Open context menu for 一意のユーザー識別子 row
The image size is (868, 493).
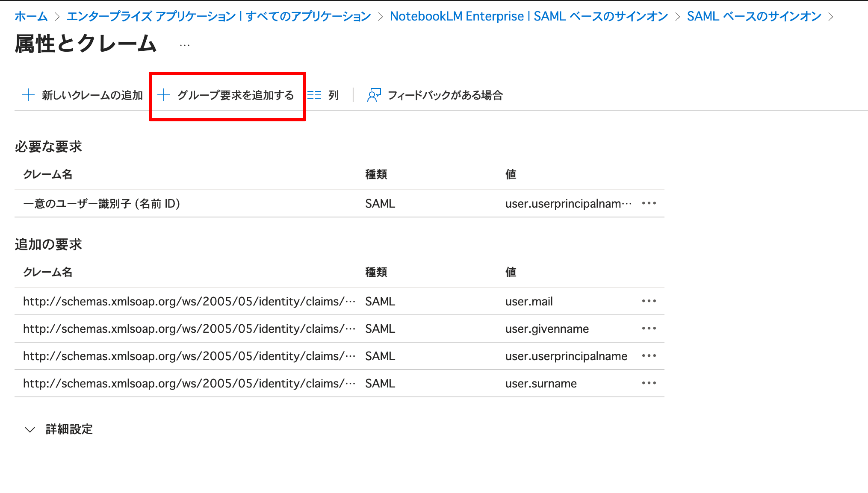649,203
